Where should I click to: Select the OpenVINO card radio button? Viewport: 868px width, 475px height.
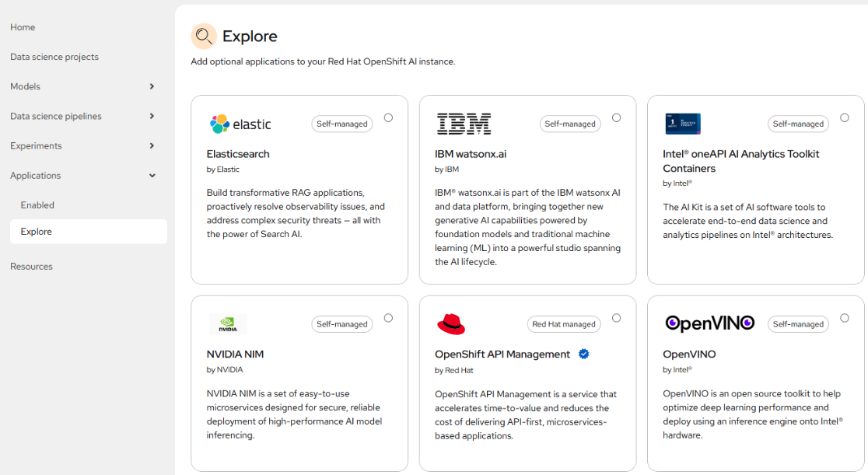click(x=845, y=318)
